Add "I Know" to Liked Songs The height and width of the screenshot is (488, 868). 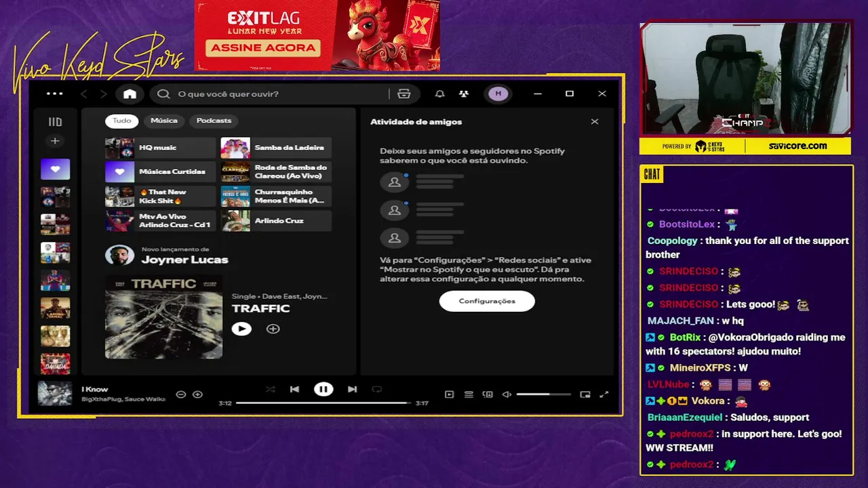[197, 394]
